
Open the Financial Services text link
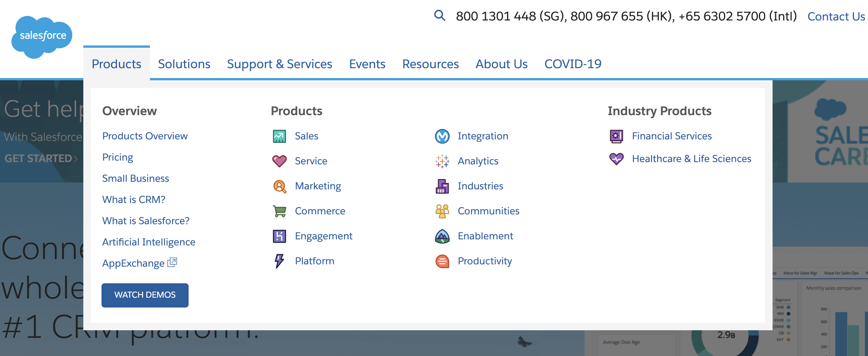point(672,136)
